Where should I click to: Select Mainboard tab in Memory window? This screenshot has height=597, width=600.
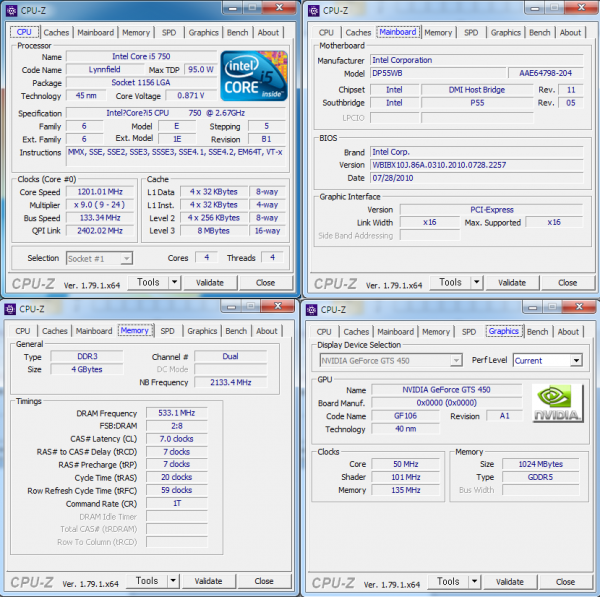[x=94, y=331]
